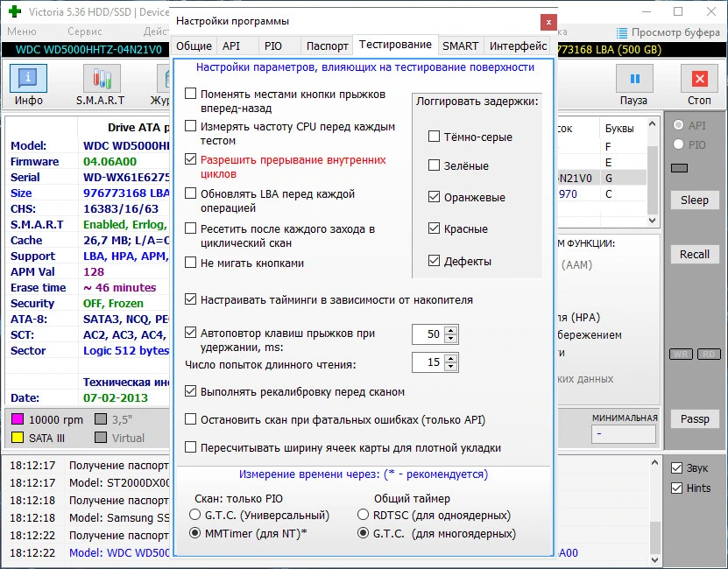Switch to the Общие tab

click(194, 46)
